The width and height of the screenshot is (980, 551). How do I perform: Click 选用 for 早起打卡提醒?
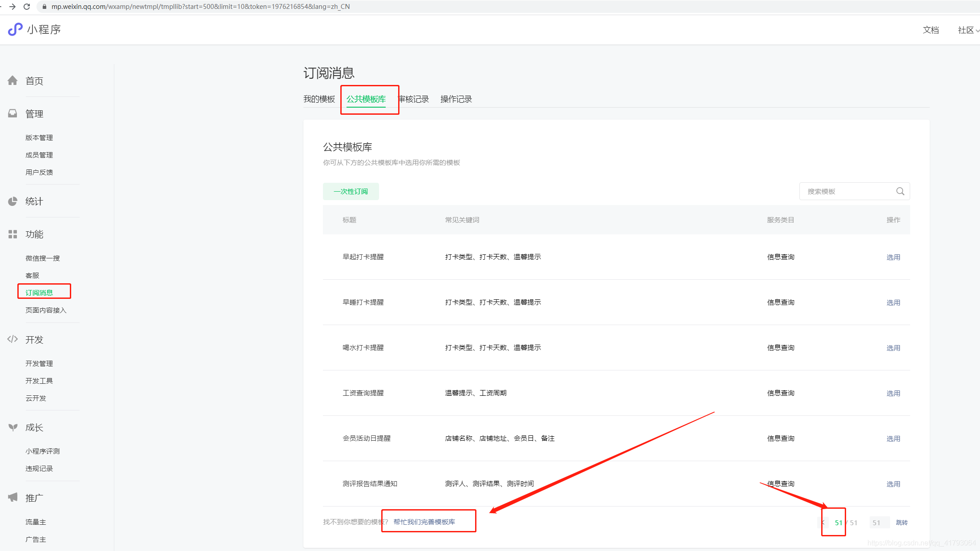[x=893, y=257]
